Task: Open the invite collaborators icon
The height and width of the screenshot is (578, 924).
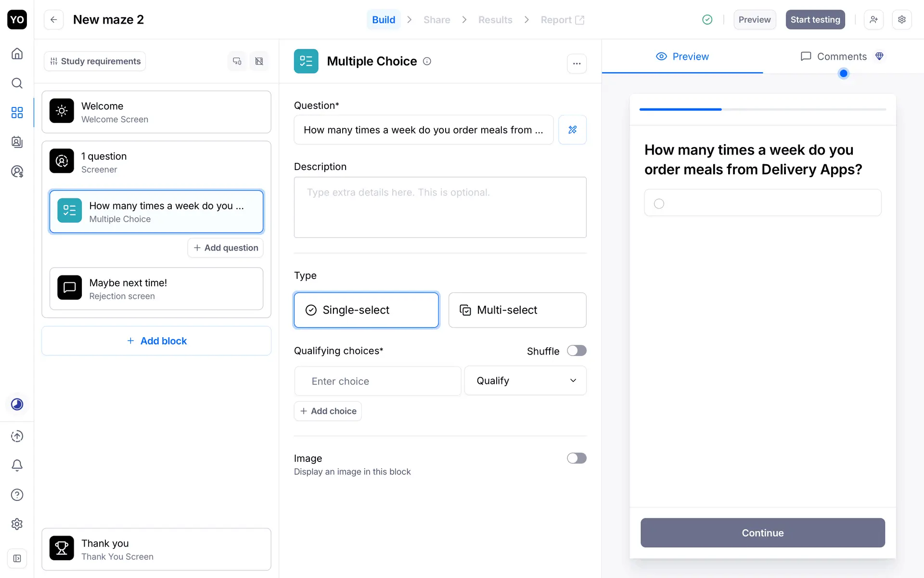Action: pyautogui.click(x=873, y=20)
